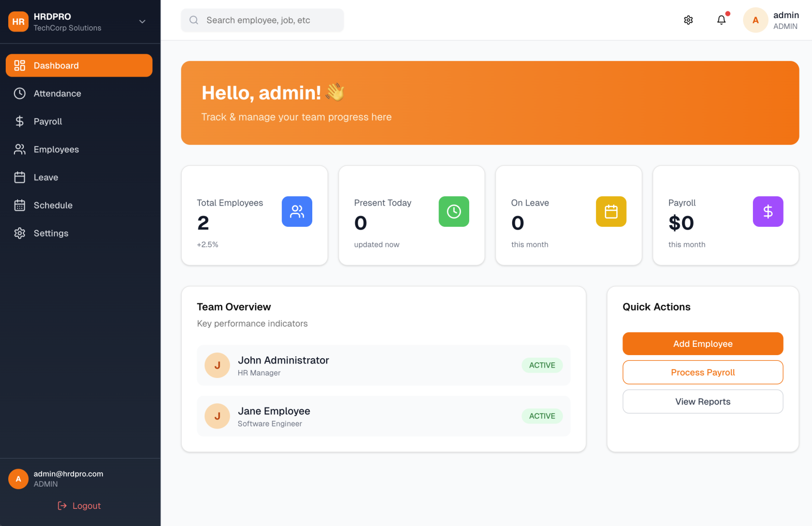Expand the TechCorp Solutions company dropdown
812x526 pixels.
pyautogui.click(x=142, y=22)
